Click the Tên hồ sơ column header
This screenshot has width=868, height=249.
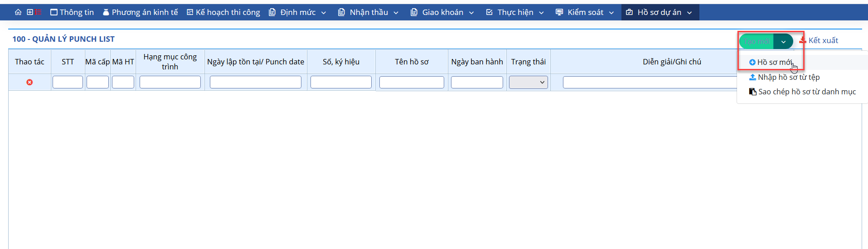tap(412, 62)
